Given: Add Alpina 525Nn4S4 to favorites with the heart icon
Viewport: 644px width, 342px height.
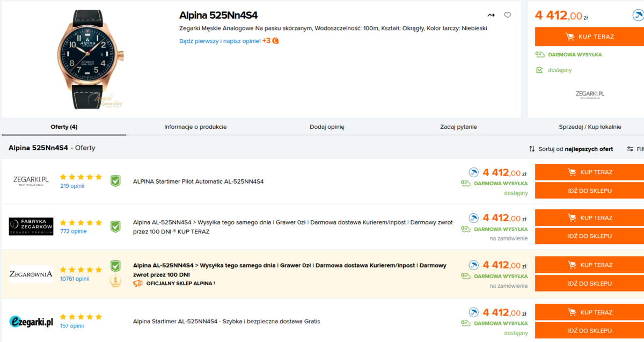Looking at the screenshot, I should (507, 16).
